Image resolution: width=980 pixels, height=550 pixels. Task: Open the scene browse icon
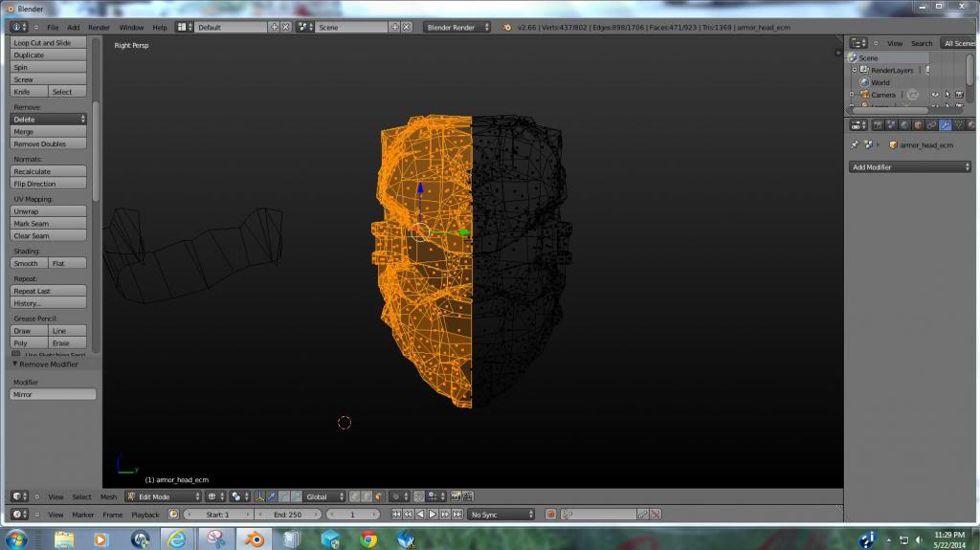pyautogui.click(x=305, y=27)
